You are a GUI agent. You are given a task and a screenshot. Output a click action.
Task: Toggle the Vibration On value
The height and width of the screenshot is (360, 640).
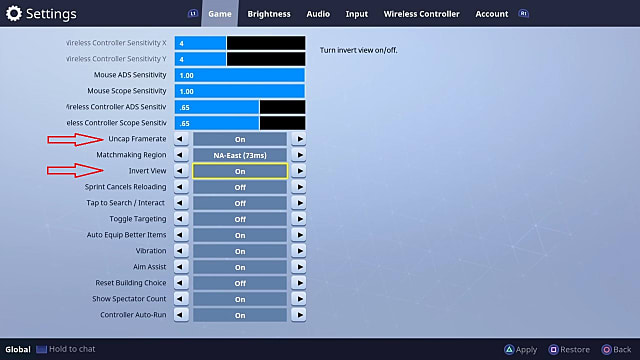click(240, 251)
